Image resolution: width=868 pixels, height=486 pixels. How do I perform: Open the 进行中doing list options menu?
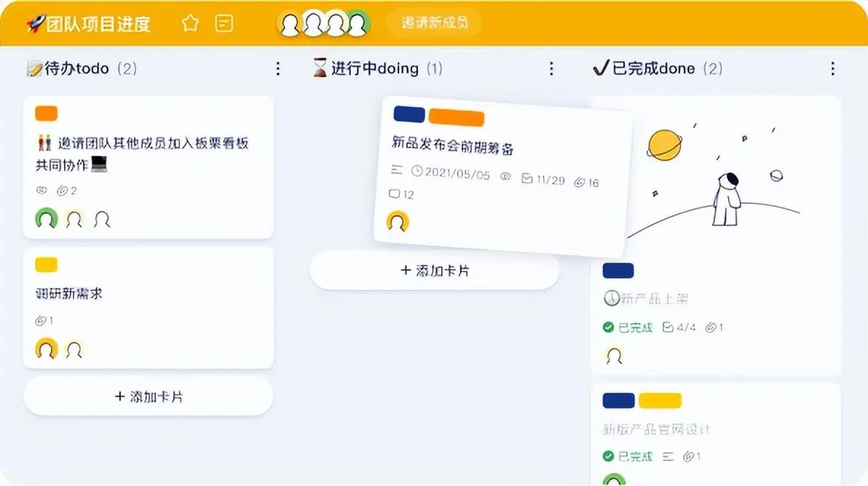[x=551, y=69]
